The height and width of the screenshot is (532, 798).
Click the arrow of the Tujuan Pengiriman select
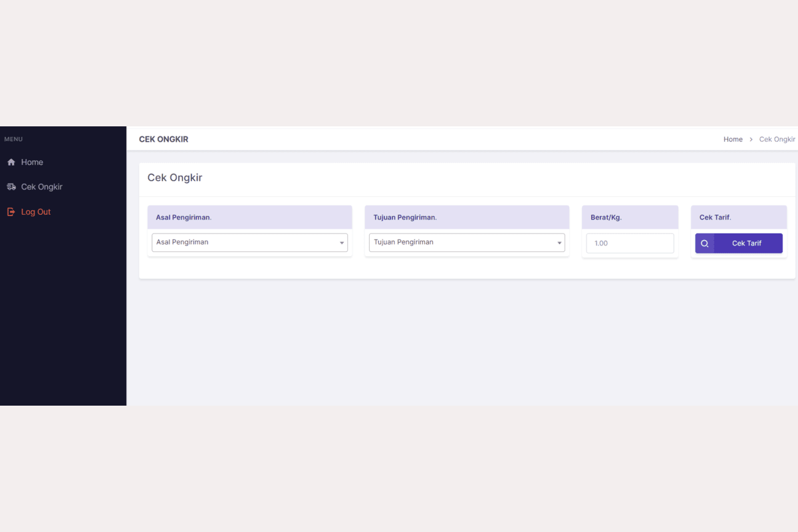559,243
